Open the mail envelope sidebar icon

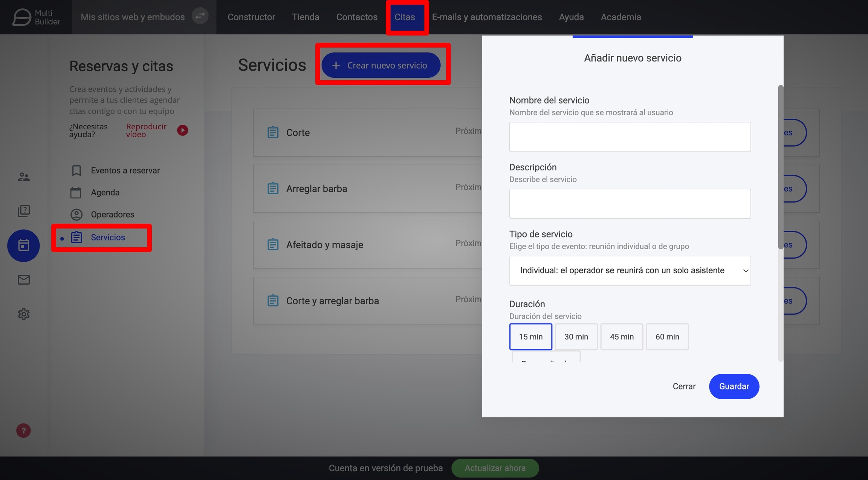click(x=24, y=280)
